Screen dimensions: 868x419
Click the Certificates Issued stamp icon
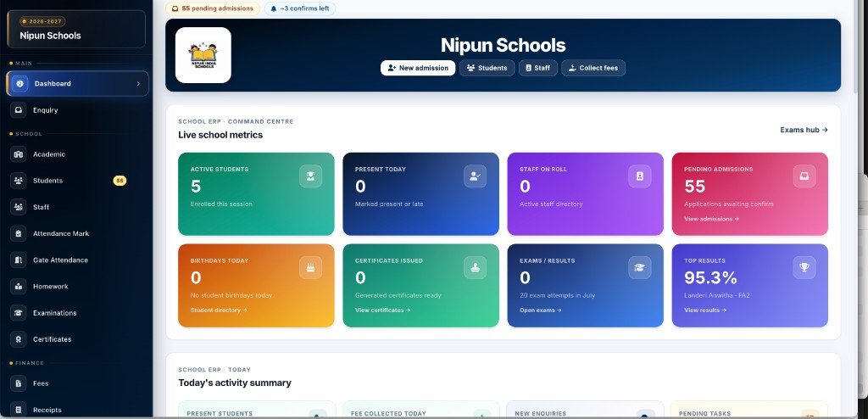pos(475,268)
